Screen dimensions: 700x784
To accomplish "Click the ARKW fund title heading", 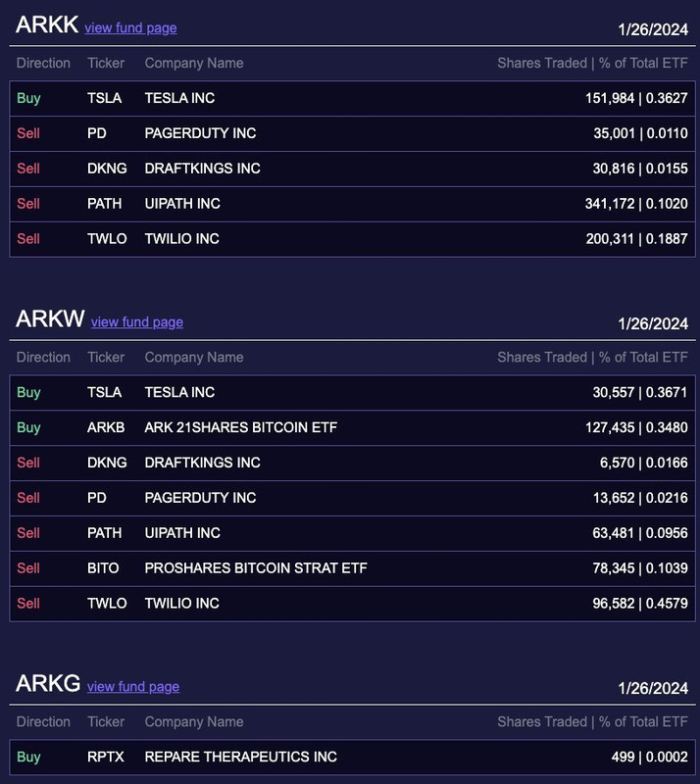I will pos(50,319).
